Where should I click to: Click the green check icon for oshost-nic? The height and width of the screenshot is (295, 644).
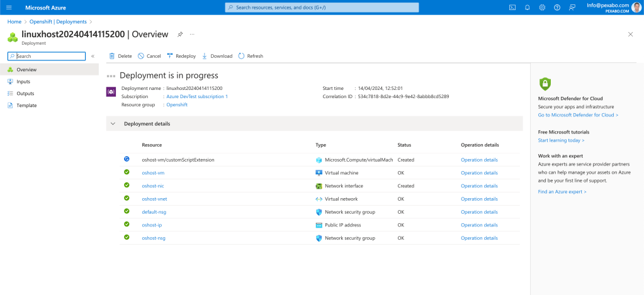click(x=127, y=185)
